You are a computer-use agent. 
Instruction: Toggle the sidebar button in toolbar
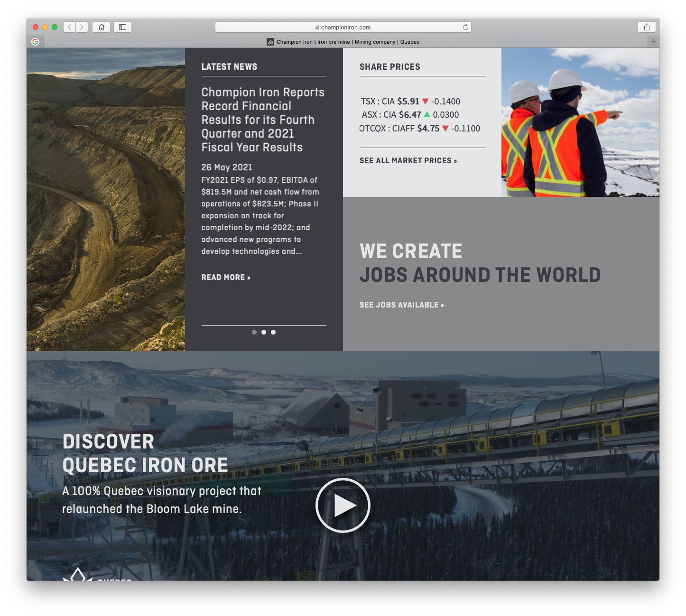coord(122,27)
